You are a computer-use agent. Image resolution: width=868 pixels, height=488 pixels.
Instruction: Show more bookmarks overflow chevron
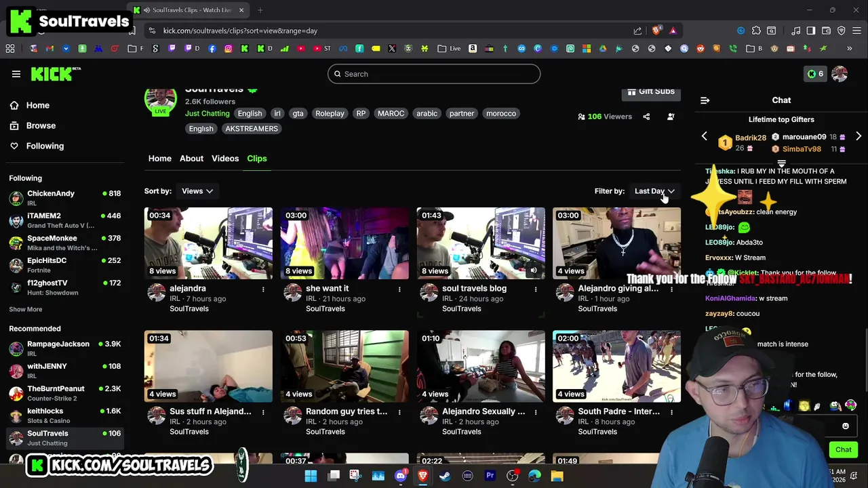849,49
